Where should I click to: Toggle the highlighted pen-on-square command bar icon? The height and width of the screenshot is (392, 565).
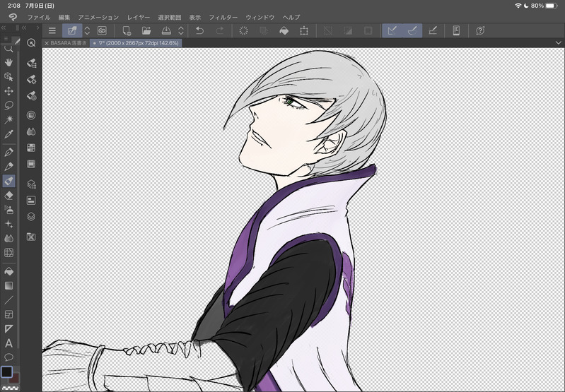pyautogui.click(x=71, y=30)
